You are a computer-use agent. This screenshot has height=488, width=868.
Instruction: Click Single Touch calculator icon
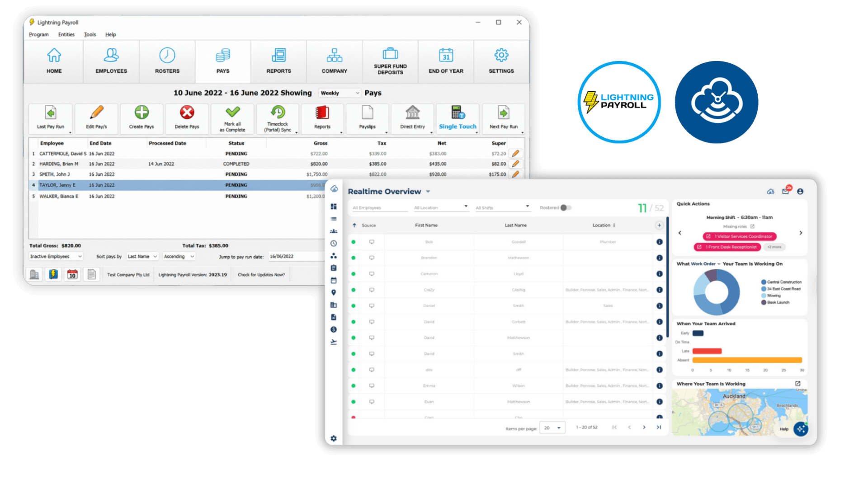coord(458,112)
